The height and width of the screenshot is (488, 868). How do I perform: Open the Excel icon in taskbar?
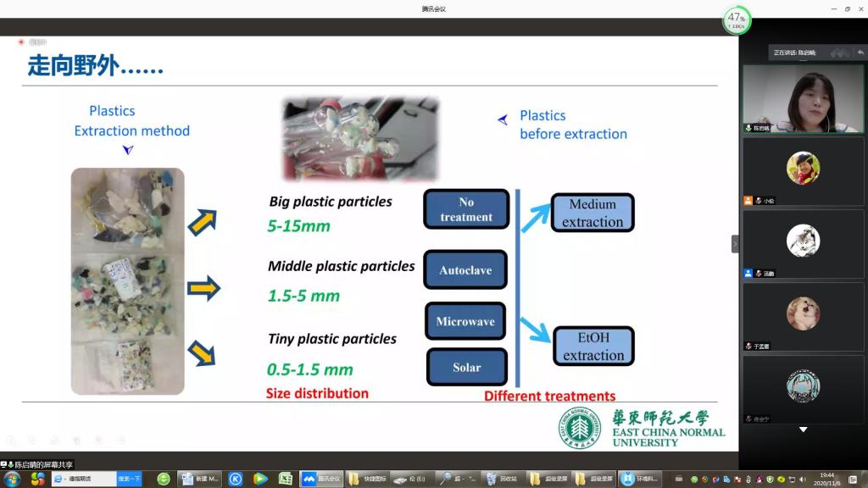(286, 479)
